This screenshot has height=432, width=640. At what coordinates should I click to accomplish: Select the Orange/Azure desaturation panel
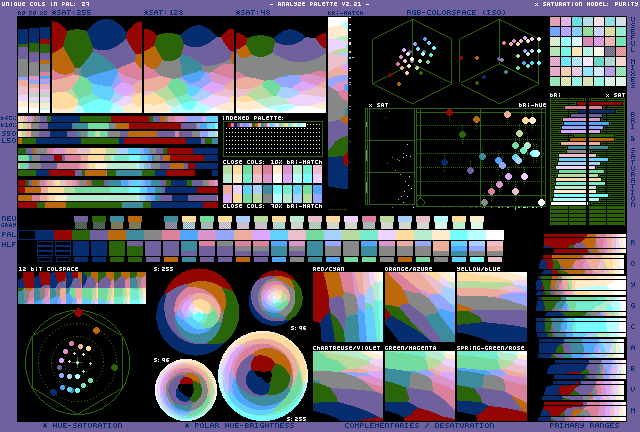tap(419, 308)
